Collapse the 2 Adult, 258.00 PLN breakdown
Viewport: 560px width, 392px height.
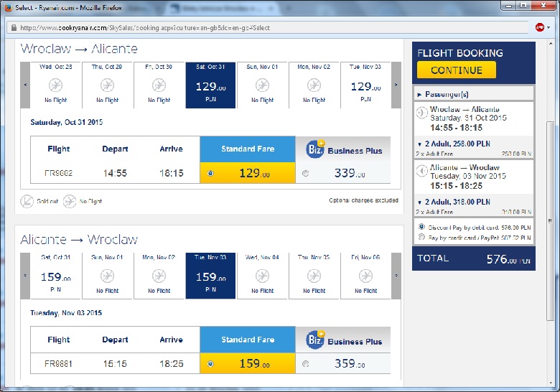click(420, 144)
